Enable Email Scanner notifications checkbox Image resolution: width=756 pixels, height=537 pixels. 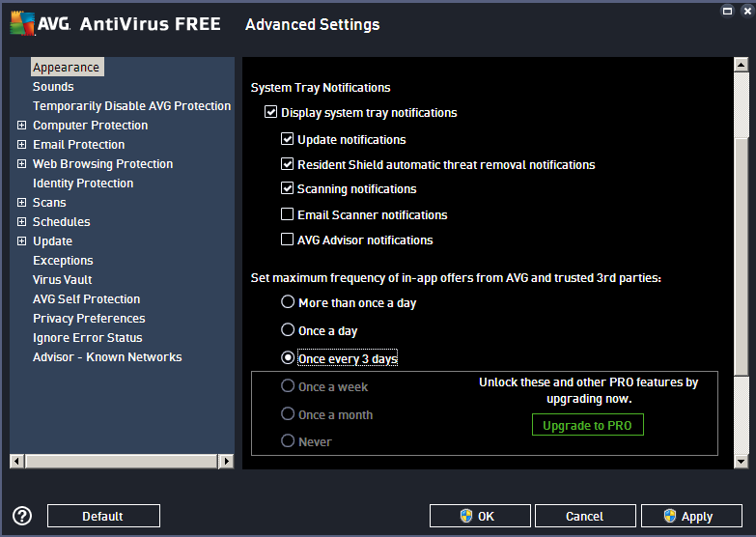287,214
